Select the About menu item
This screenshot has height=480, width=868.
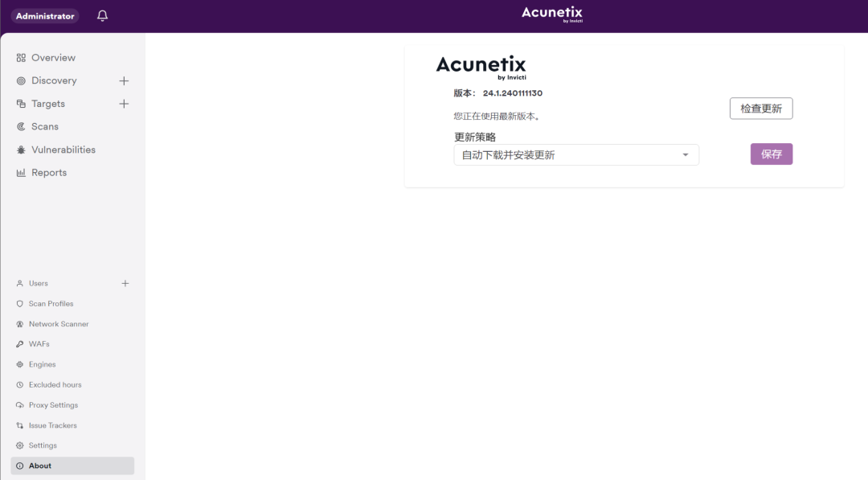coord(72,466)
